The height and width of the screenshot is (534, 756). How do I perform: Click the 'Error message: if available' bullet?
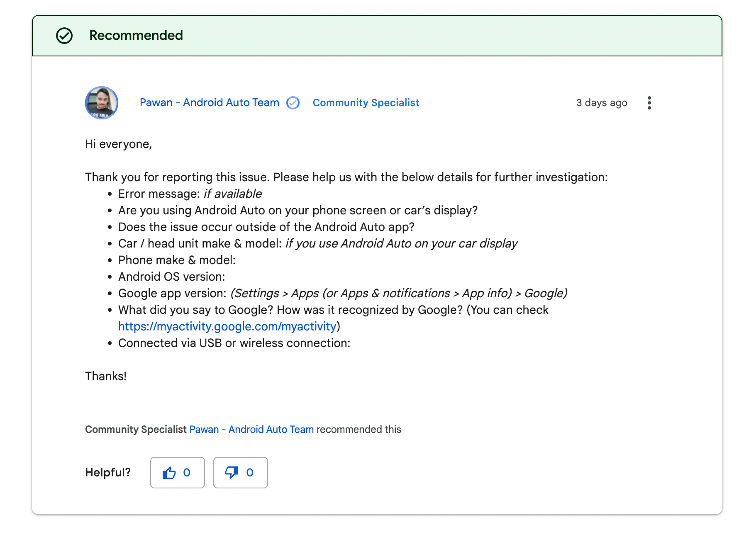click(x=190, y=194)
